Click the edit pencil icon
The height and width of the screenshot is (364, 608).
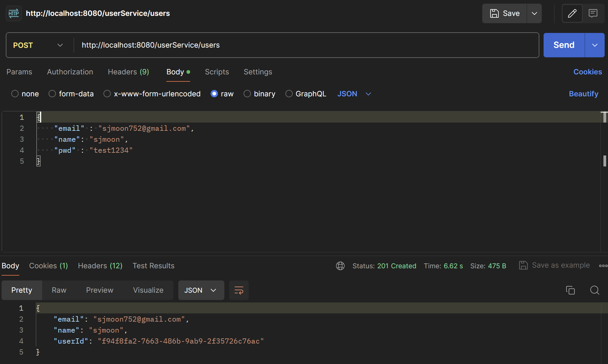pos(572,13)
